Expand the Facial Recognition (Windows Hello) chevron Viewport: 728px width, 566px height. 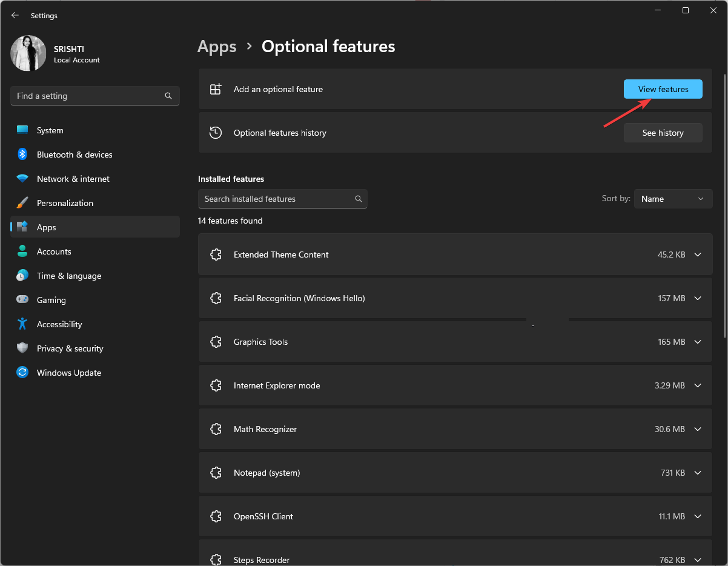tap(698, 298)
